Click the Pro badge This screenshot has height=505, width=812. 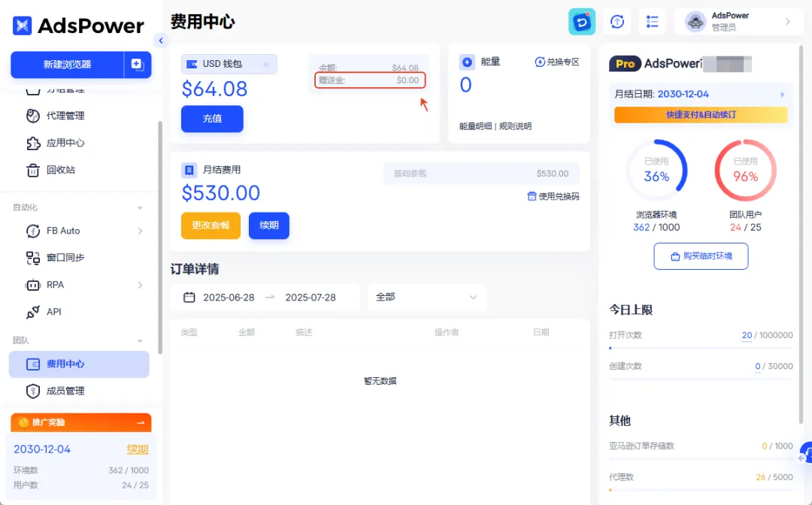[x=625, y=64]
